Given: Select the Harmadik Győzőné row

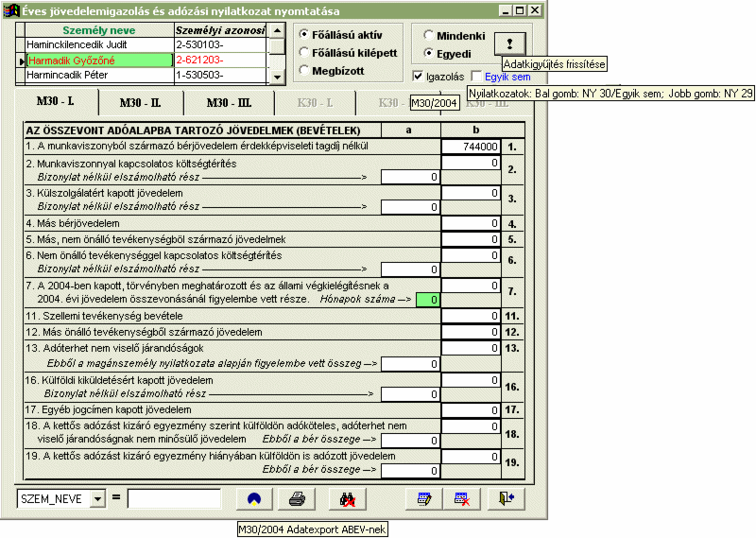Looking at the screenshot, I should (99, 60).
